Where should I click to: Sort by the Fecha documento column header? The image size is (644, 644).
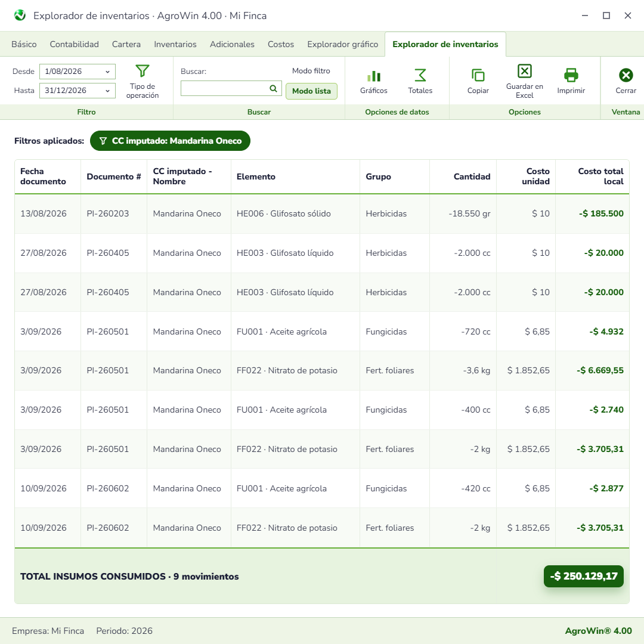click(x=48, y=177)
